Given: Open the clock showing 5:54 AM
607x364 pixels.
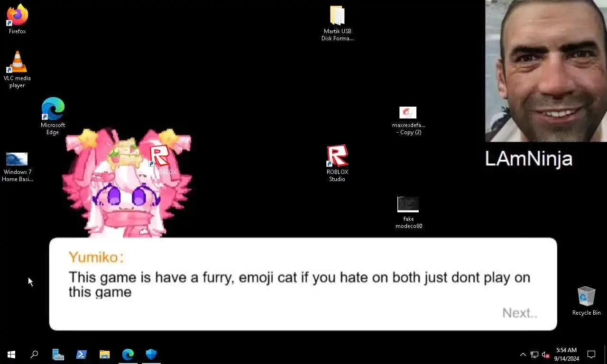Looking at the screenshot, I should point(567,354).
